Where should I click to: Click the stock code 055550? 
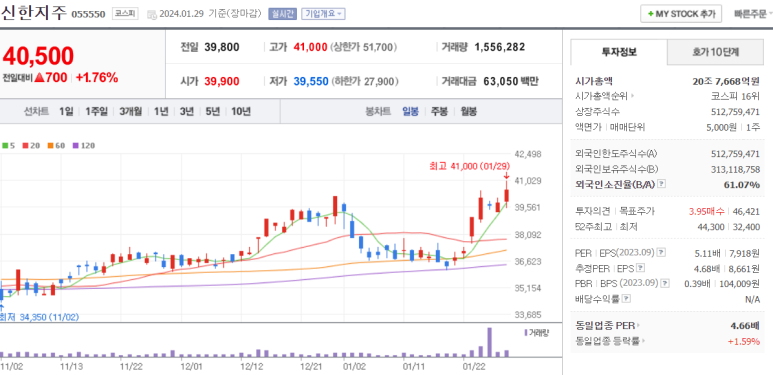pyautogui.click(x=88, y=14)
